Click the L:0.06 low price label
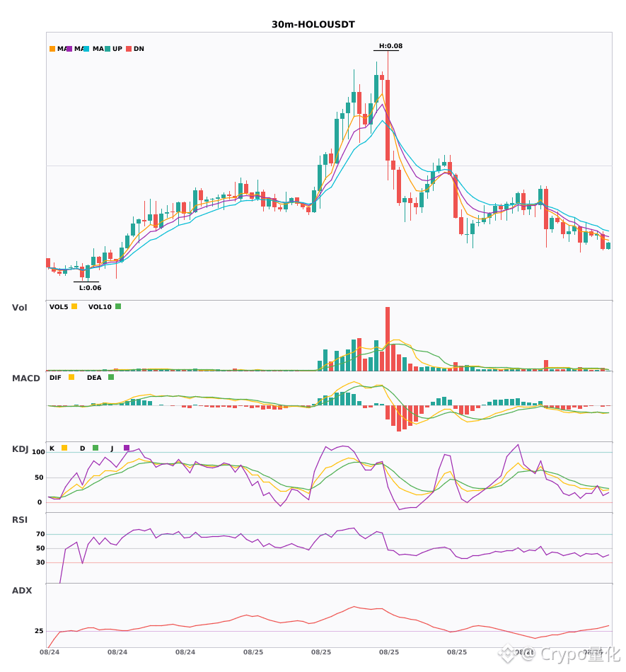Image resolution: width=626 pixels, height=672 pixels. coord(90,288)
